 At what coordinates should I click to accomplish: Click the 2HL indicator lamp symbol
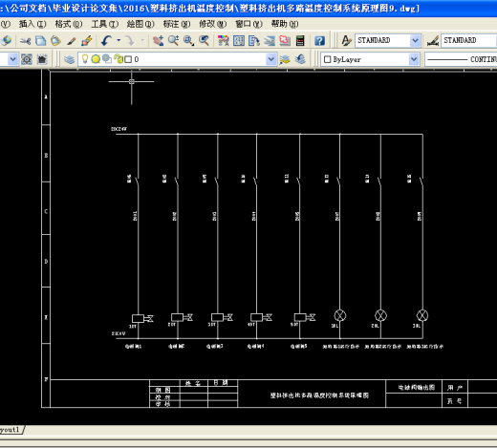coord(380,315)
